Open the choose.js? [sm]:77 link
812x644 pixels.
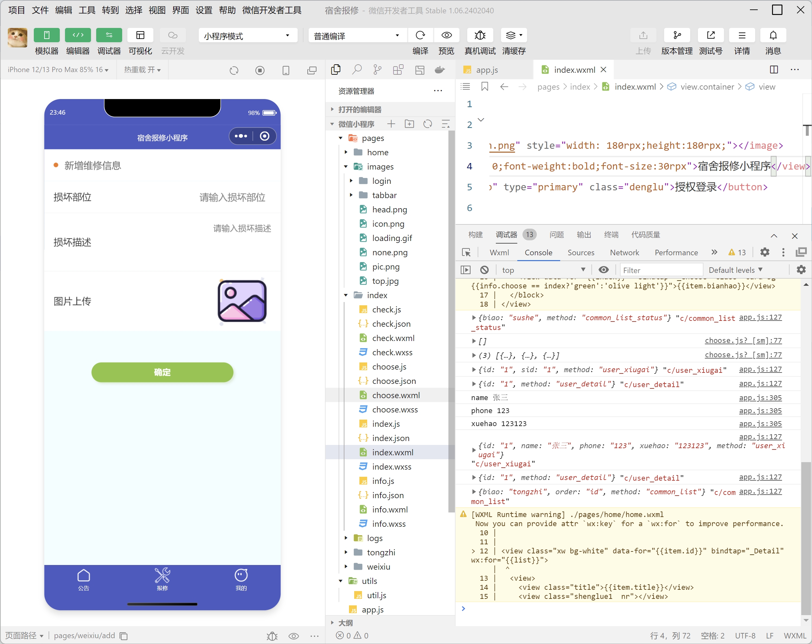point(743,341)
